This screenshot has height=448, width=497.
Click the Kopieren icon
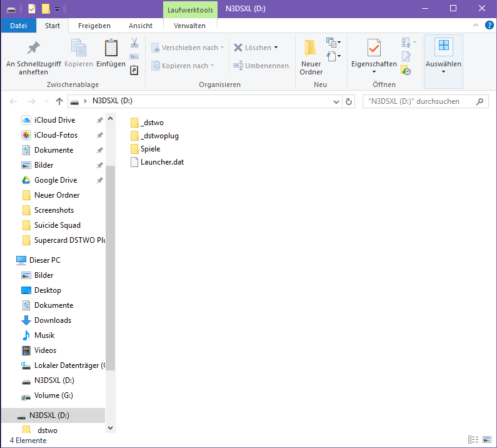(x=79, y=48)
